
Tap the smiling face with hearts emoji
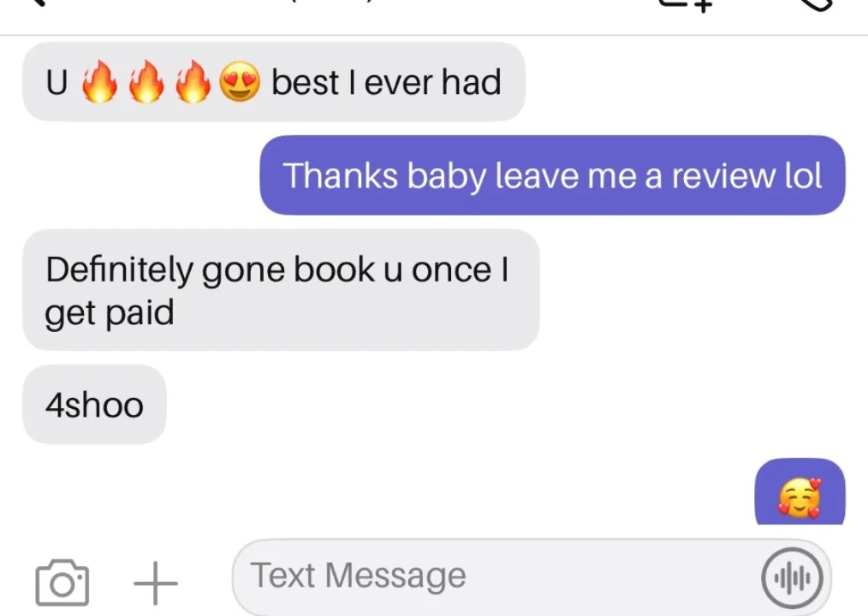(x=800, y=497)
